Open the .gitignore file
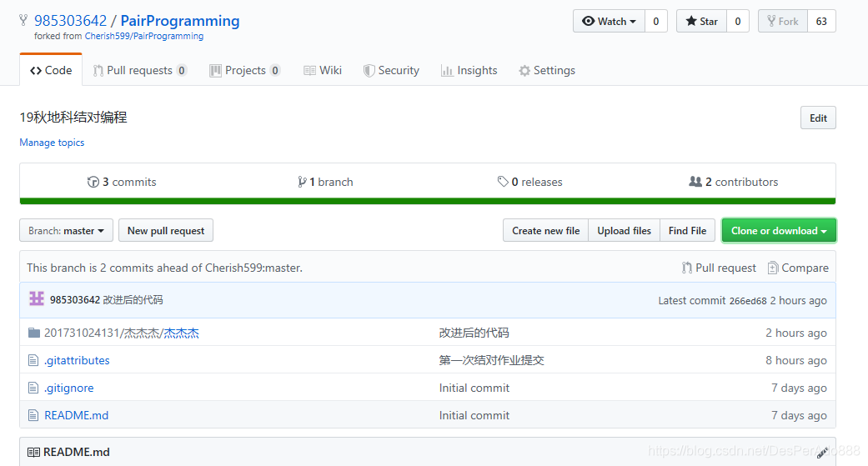Image resolution: width=868 pixels, height=466 pixels. click(68, 388)
